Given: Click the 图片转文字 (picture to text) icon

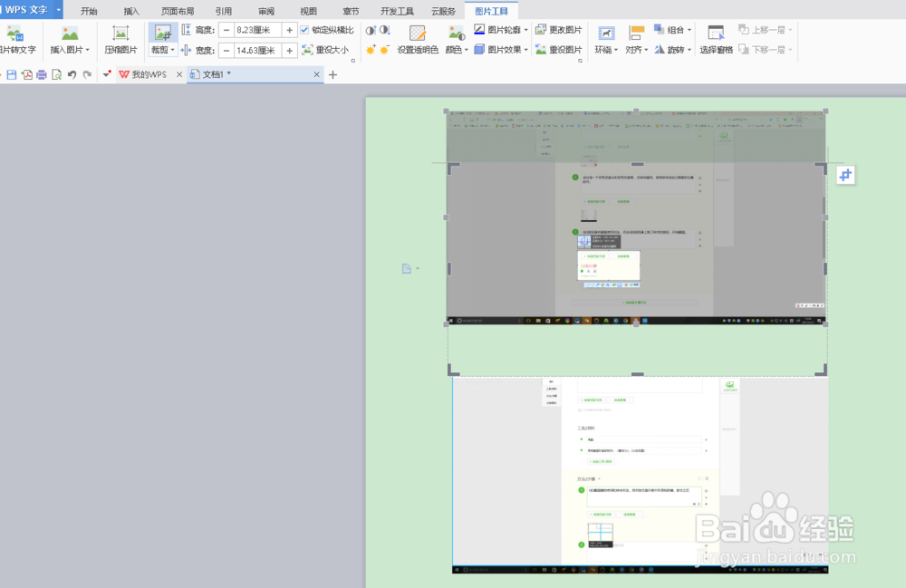Looking at the screenshot, I should (x=14, y=34).
